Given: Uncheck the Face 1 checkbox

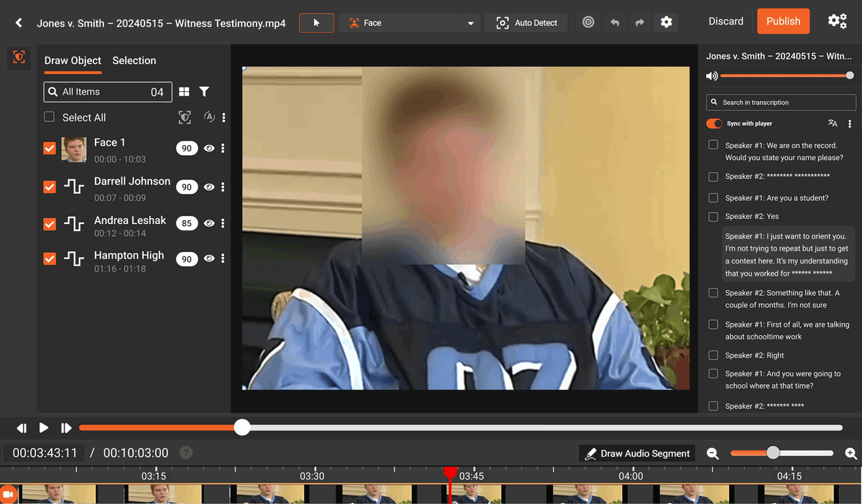Looking at the screenshot, I should click(50, 149).
